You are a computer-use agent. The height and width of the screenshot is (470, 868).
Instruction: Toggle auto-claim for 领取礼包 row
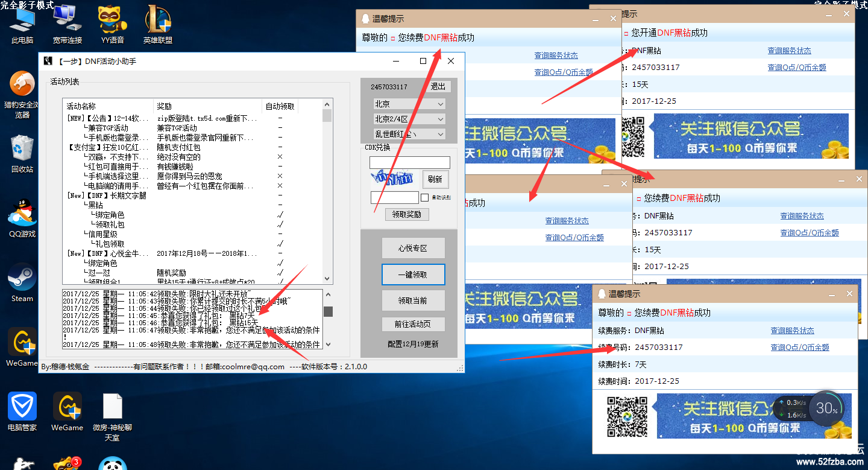point(280,224)
